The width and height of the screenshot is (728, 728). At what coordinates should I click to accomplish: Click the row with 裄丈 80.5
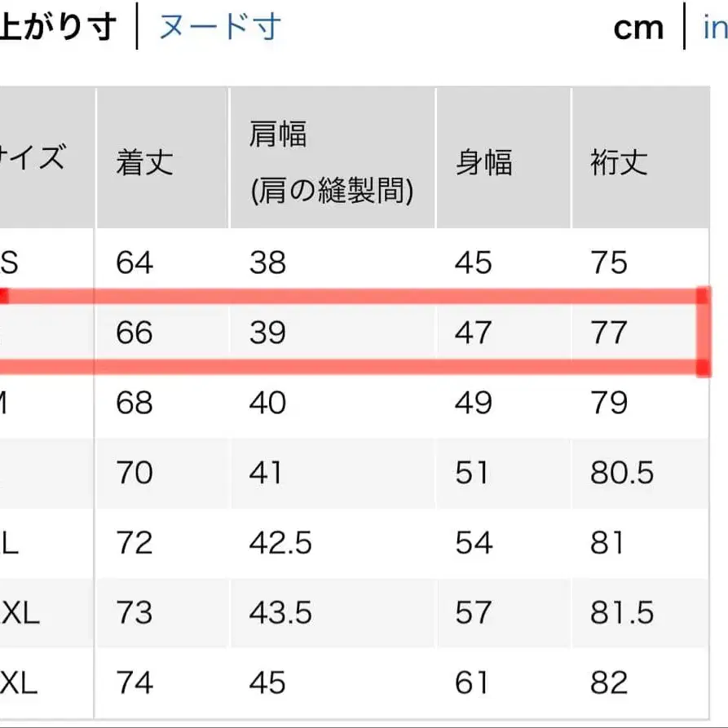coord(359,473)
